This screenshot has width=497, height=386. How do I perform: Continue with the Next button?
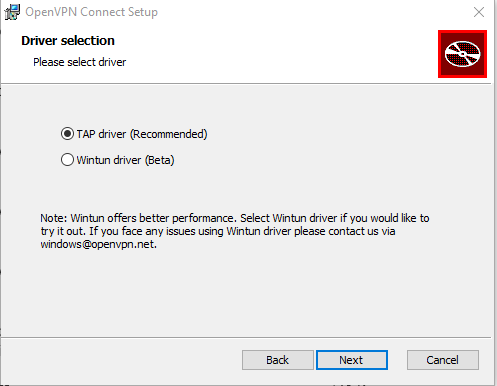click(352, 360)
